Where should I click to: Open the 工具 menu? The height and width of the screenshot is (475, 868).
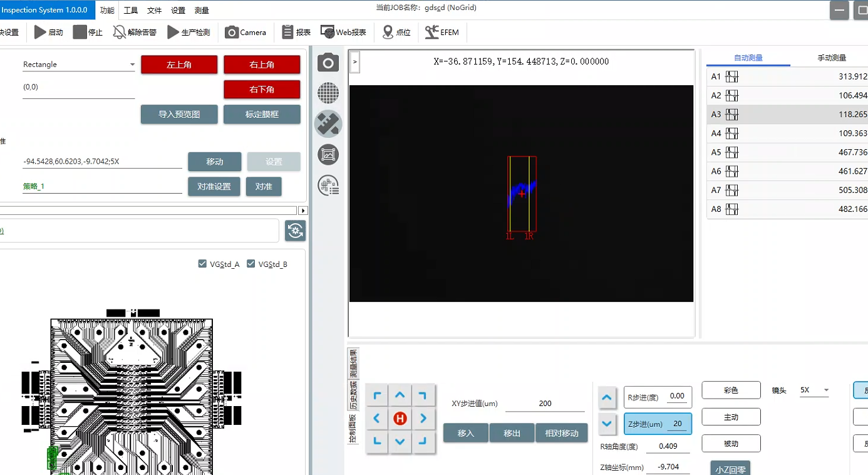point(130,10)
